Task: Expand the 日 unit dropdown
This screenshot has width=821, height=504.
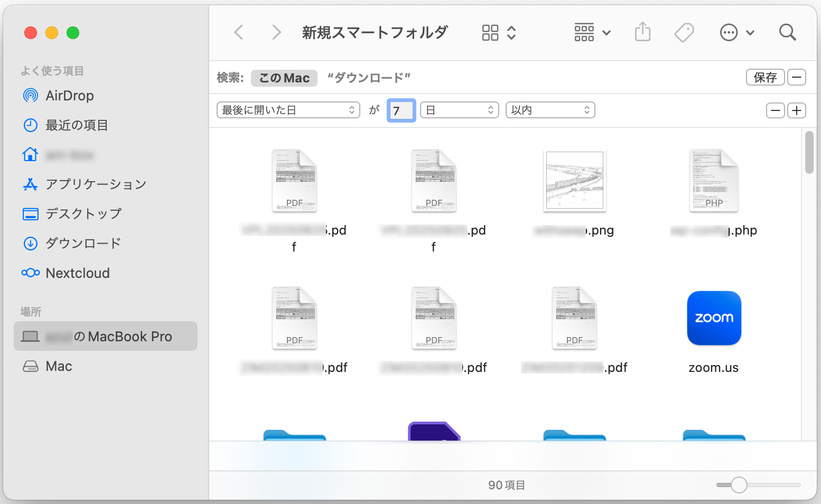Action: 459,110
